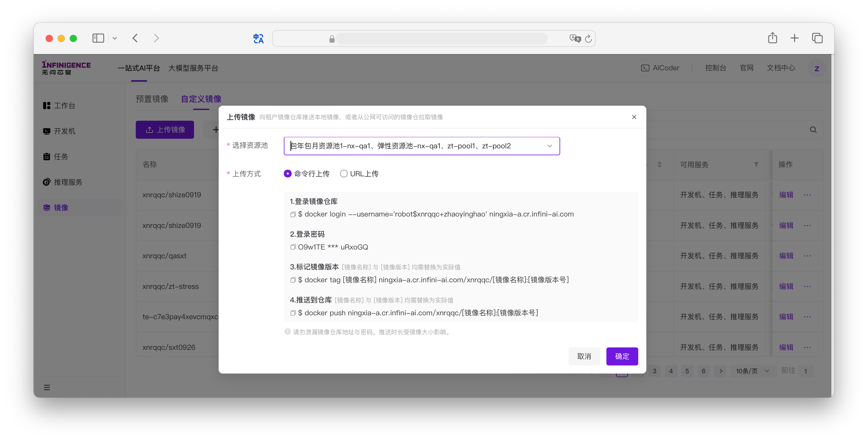The width and height of the screenshot is (868, 442).
Task: Open AICoder from the header
Action: pyautogui.click(x=660, y=68)
